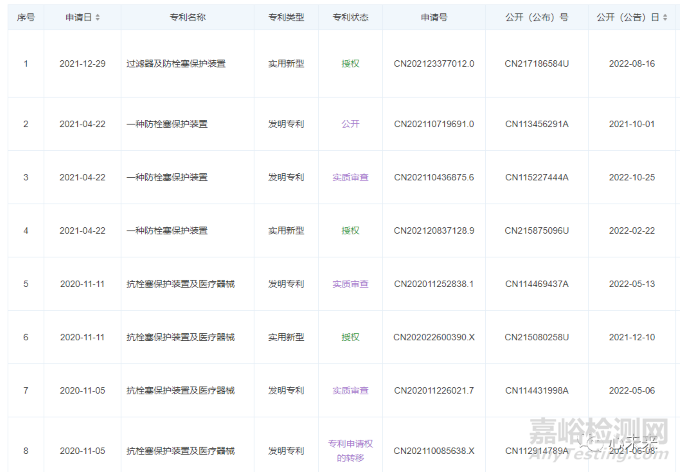Click application number CN202110436875.6
Image resolution: width=680 pixels, height=472 pixels.
(434, 177)
